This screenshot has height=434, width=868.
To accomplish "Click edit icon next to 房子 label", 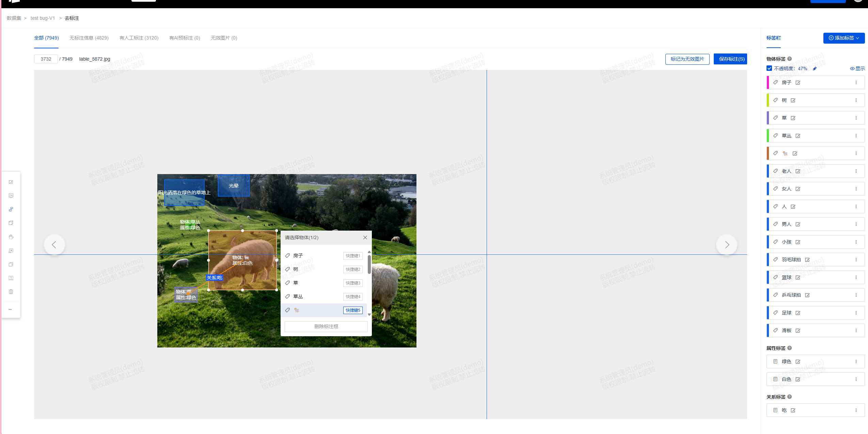I will pos(798,83).
